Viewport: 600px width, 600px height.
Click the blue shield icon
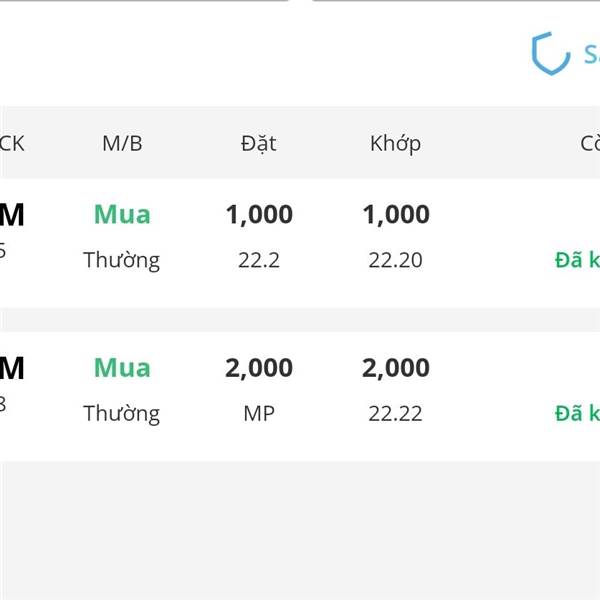pyautogui.click(x=551, y=54)
